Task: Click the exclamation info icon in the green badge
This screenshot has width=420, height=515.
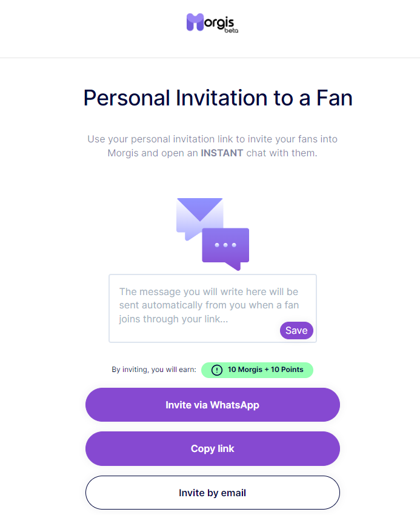Action: 216,370
